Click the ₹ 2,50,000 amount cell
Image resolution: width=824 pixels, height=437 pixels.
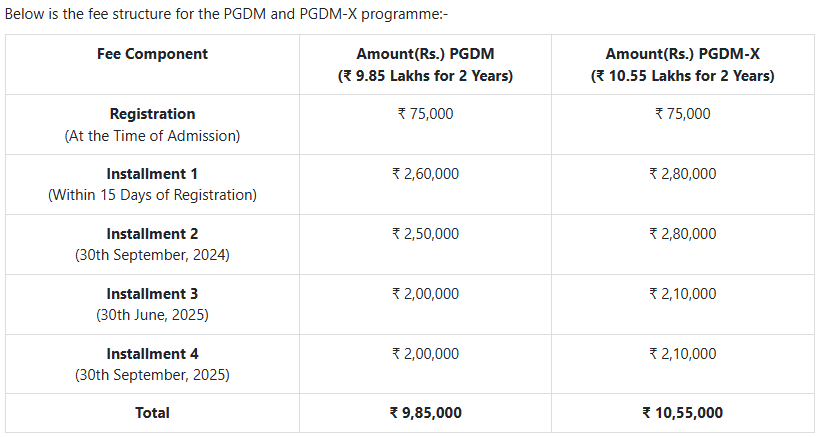pyautogui.click(x=425, y=234)
